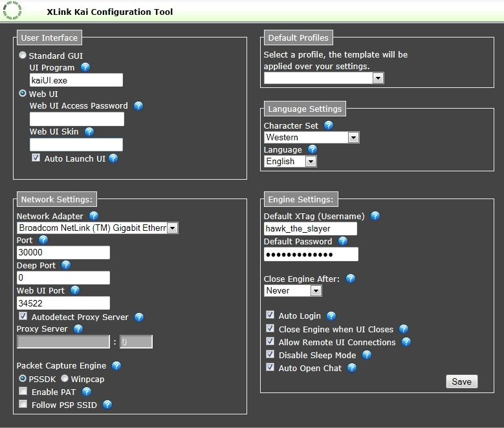504x428 pixels.
Task: Toggle Auto Open Chat checkbox
Action: coord(270,367)
